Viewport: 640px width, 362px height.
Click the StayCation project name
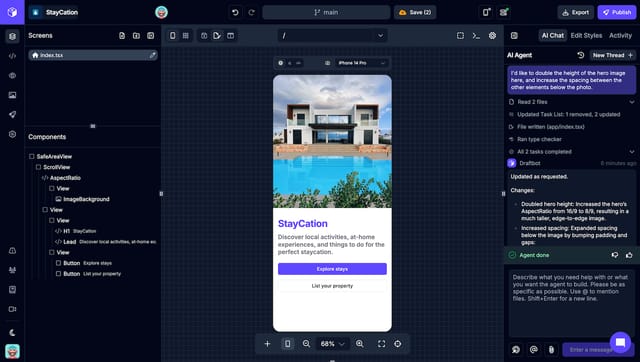(x=62, y=12)
